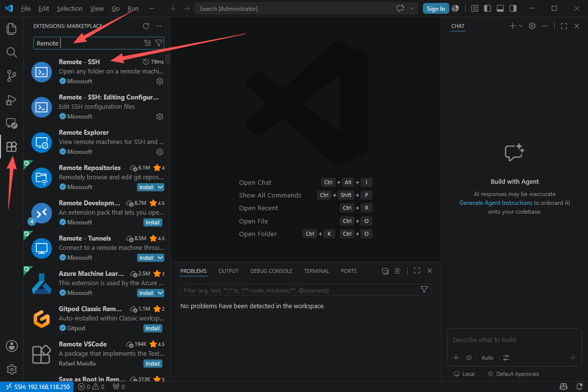The width and height of the screenshot is (588, 392).
Task: Open the Remote Explorer view in activity bar
Action: pos(11,123)
